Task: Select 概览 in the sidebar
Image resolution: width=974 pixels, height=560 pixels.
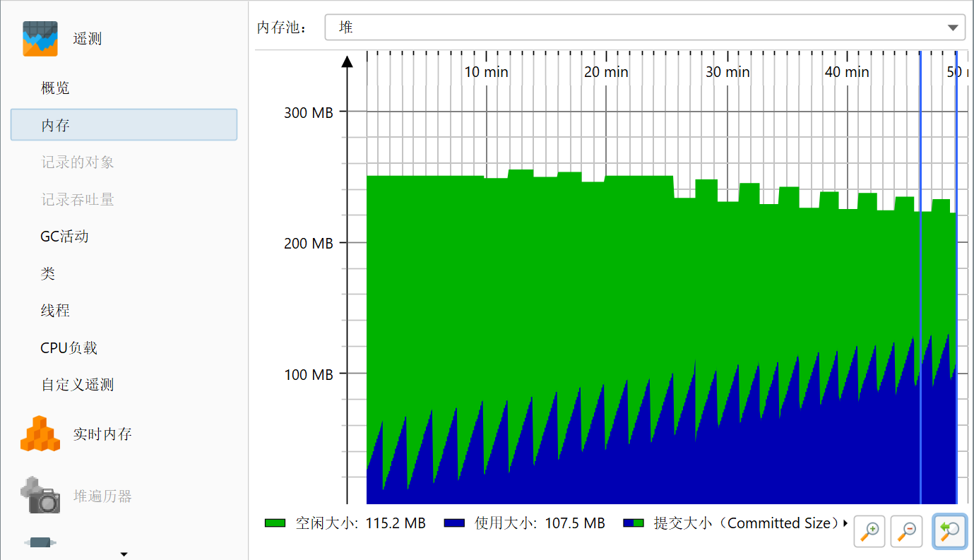Action: 55,88
